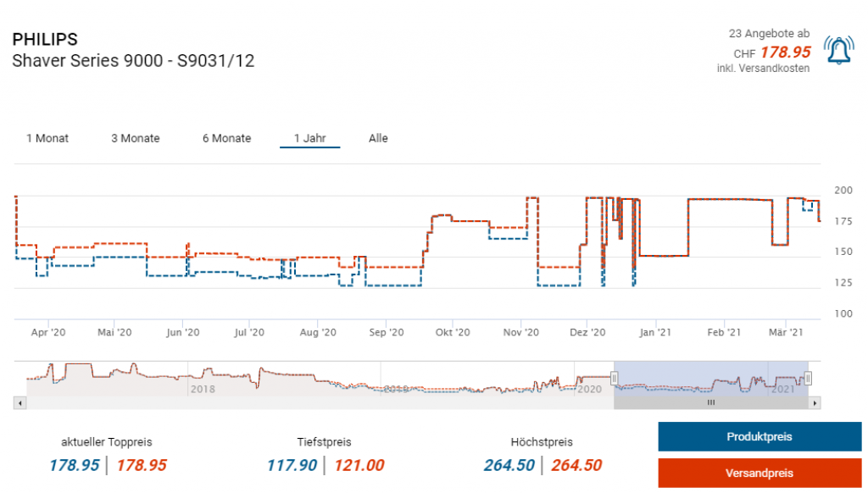This screenshot has height=493, width=868.
Task: Click the Tiefstpreis value 117.90
Action: (292, 465)
